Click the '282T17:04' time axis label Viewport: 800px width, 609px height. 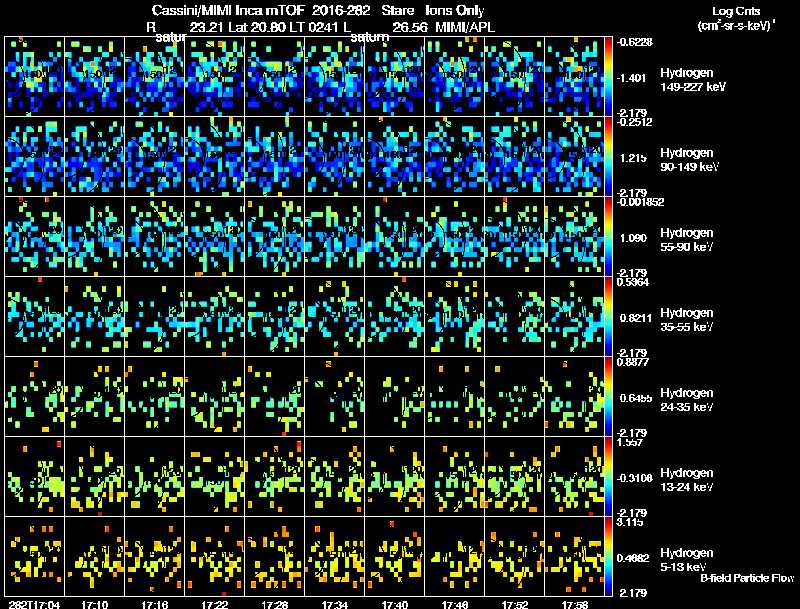(34, 604)
